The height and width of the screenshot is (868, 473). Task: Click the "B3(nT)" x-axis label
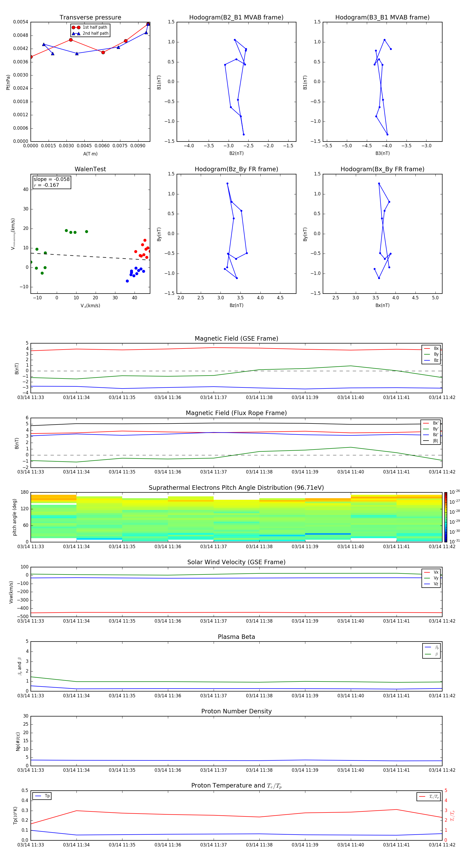[382, 153]
